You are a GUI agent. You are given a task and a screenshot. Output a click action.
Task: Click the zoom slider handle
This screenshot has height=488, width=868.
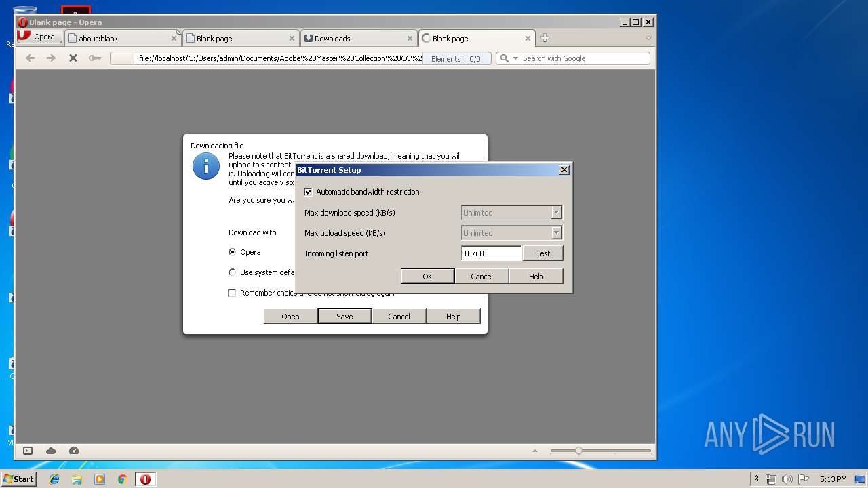(x=578, y=451)
